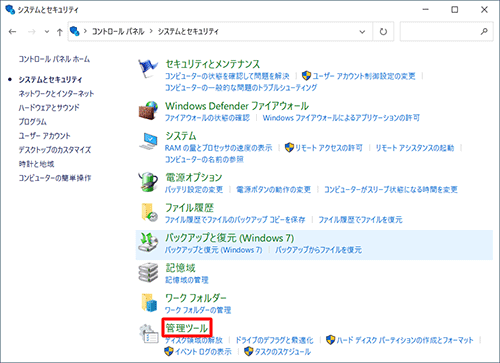This screenshot has height=363, width=500.
Task: Click the Storage Spaces stacked drives icon
Action: coord(148,272)
